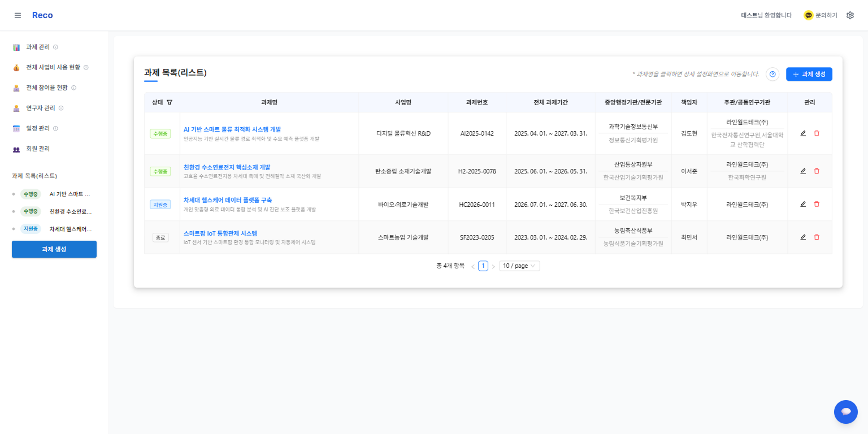Screen dimensions: 868x434
Task: Click the info icon next to 전체 사업비 사용 현황
Action: click(86, 67)
